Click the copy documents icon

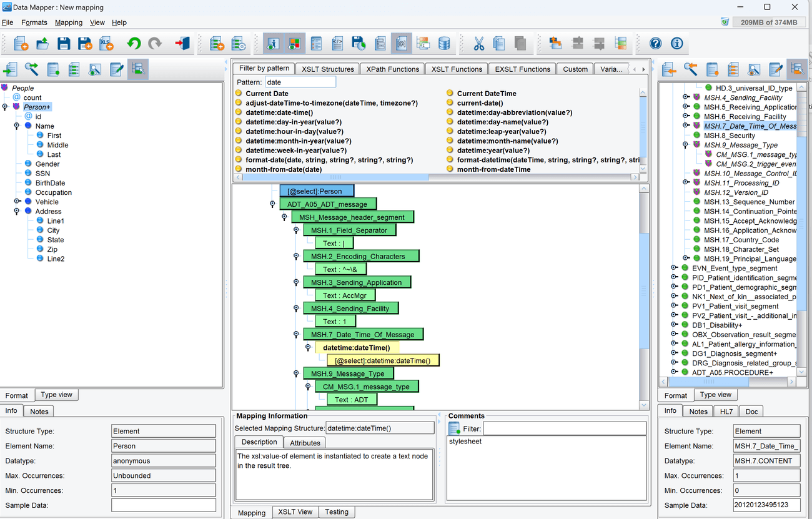point(499,44)
